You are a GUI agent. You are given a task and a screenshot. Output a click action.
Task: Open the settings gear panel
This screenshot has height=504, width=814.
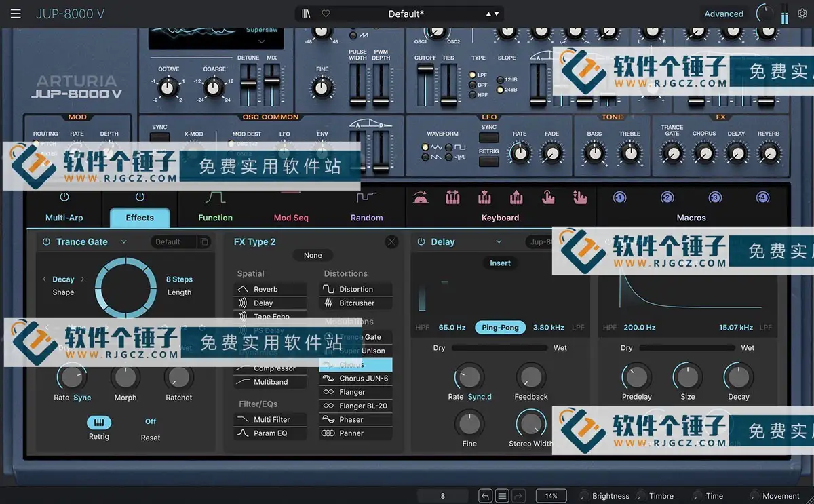pos(801,14)
